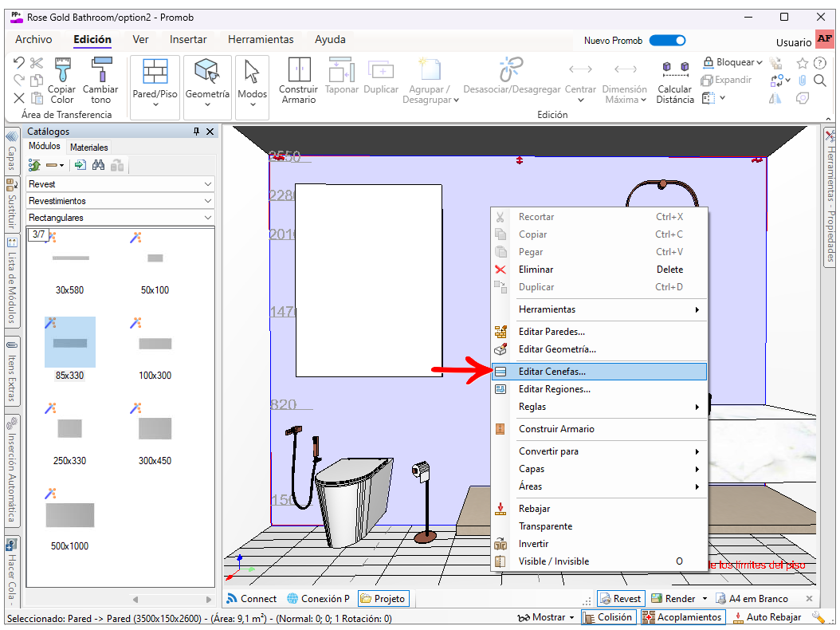Viewport: 840px width, 630px height.
Task: Switch to the Materiales tab
Action: click(89, 148)
